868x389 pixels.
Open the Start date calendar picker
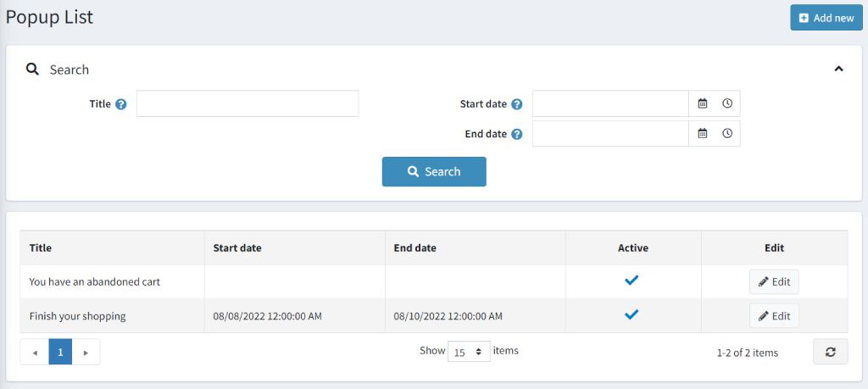pyautogui.click(x=702, y=103)
